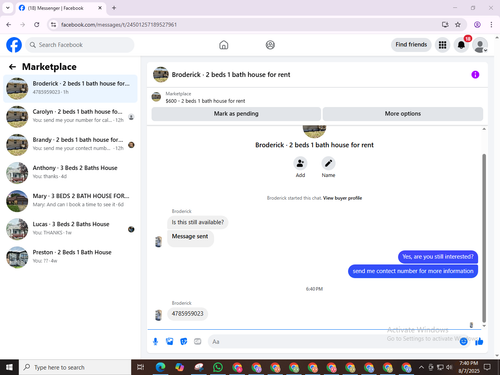Screen dimensions: 500x375
Task: Open View buyer profile link
Action: [x=342, y=198]
